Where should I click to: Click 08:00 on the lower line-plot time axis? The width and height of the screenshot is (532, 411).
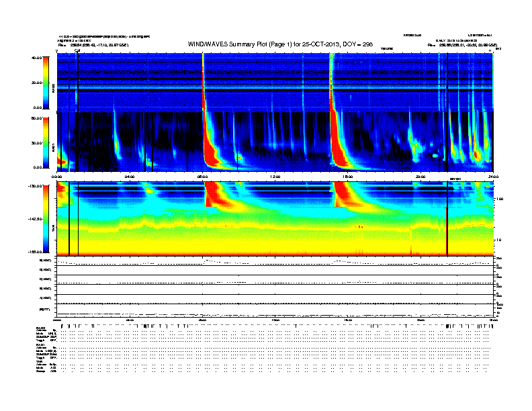(x=202, y=320)
